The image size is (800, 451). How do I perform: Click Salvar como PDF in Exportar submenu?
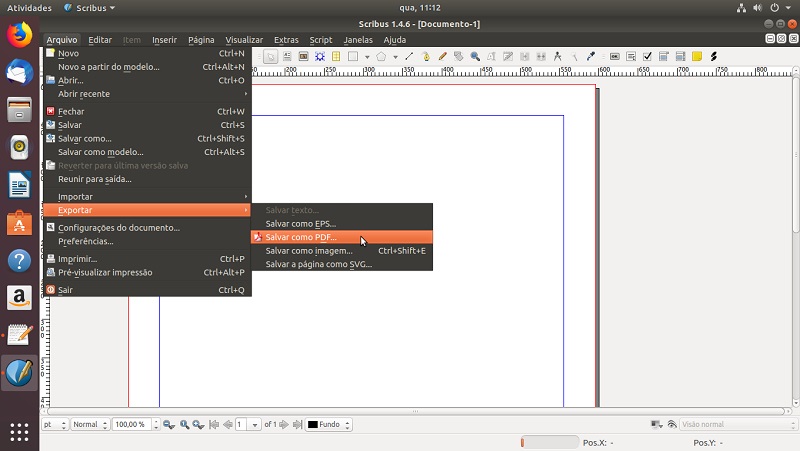(342, 237)
